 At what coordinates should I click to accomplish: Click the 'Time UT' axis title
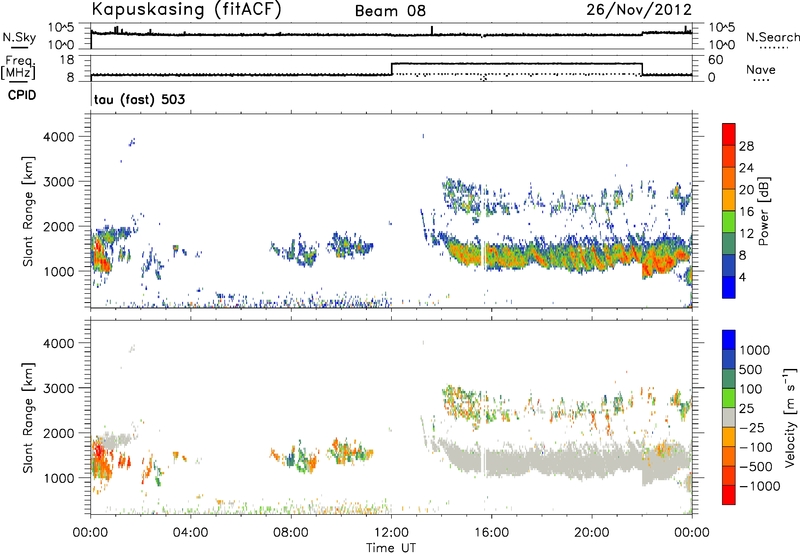[x=391, y=547]
